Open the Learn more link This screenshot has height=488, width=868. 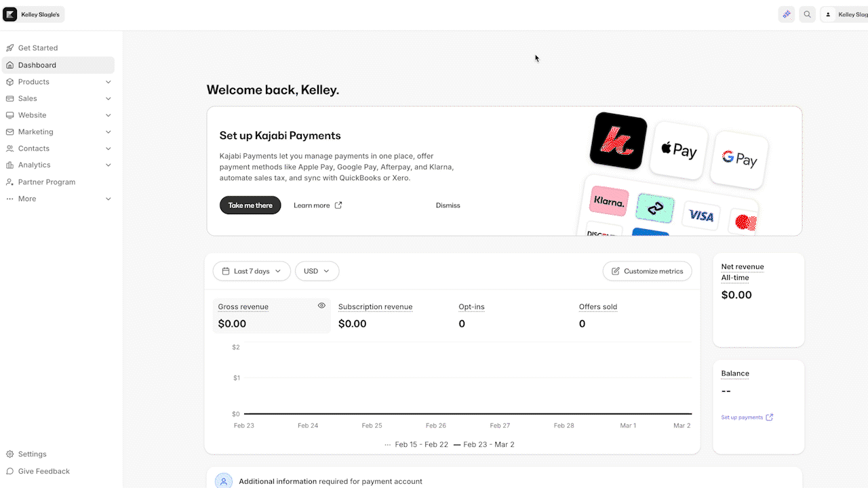(318, 205)
